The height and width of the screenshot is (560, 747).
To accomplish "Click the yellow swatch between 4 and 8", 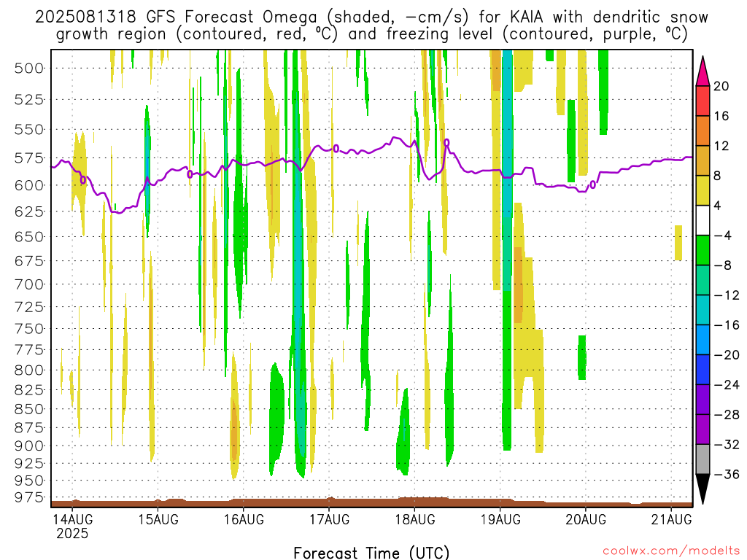I will pos(703,190).
